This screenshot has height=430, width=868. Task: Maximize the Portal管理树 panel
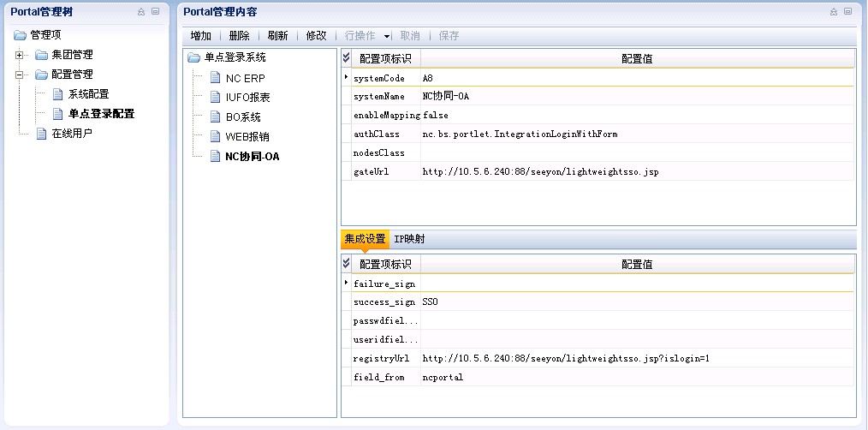pyautogui.click(x=156, y=12)
